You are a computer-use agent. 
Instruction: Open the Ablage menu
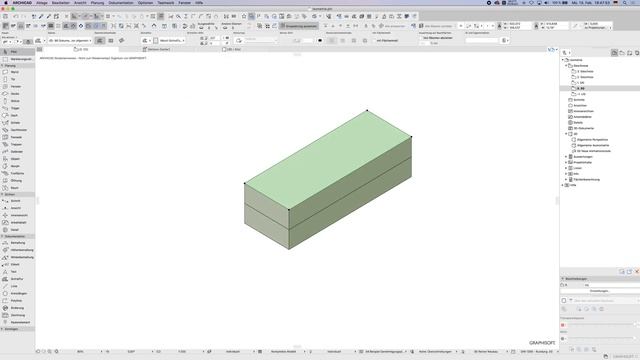click(42, 3)
